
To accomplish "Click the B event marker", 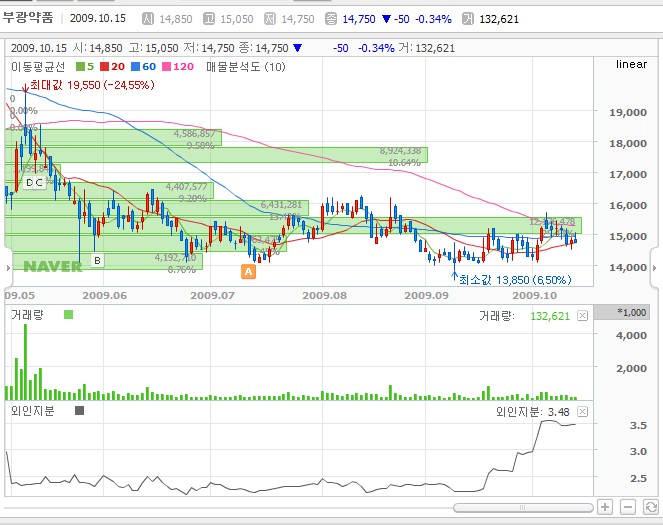I will click(97, 260).
